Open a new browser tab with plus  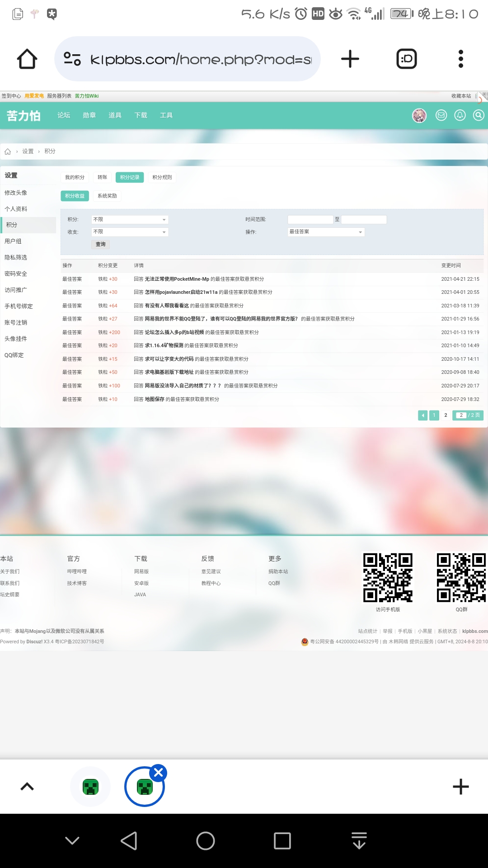click(x=350, y=59)
